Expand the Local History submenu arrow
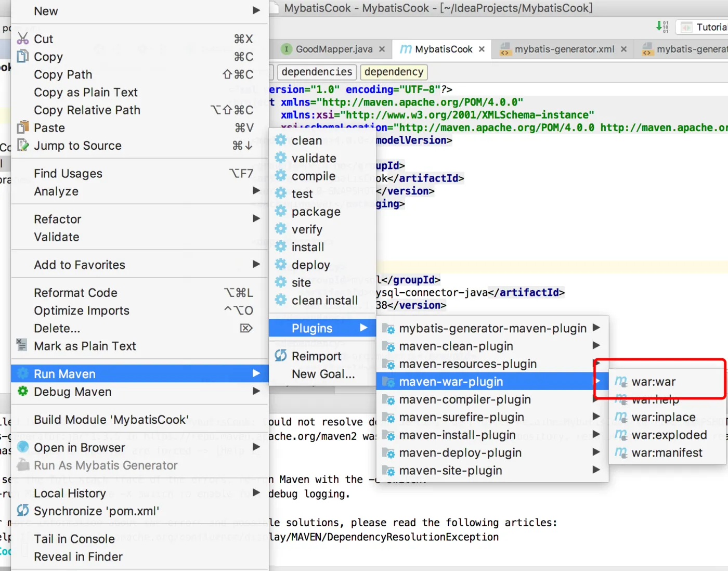Viewport: 728px width, 571px height. tap(256, 492)
